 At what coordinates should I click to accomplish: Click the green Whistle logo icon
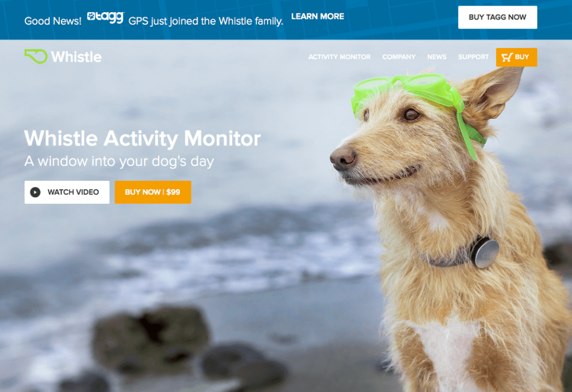point(36,56)
